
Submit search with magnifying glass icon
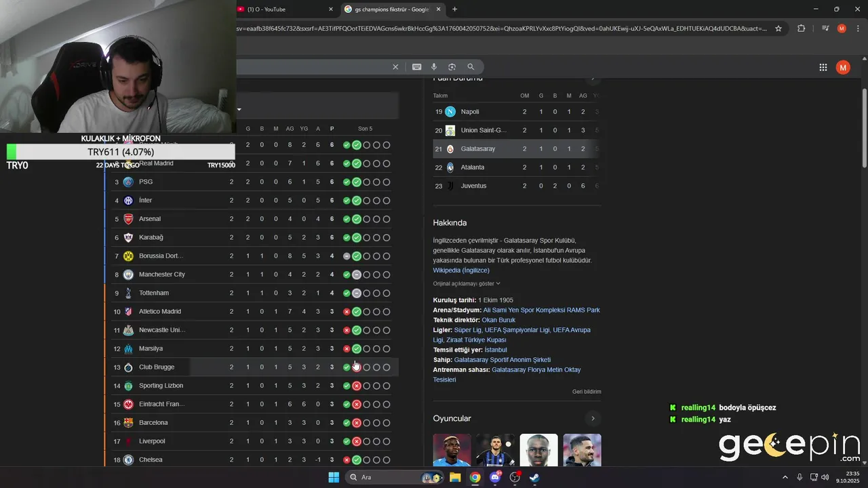point(471,67)
